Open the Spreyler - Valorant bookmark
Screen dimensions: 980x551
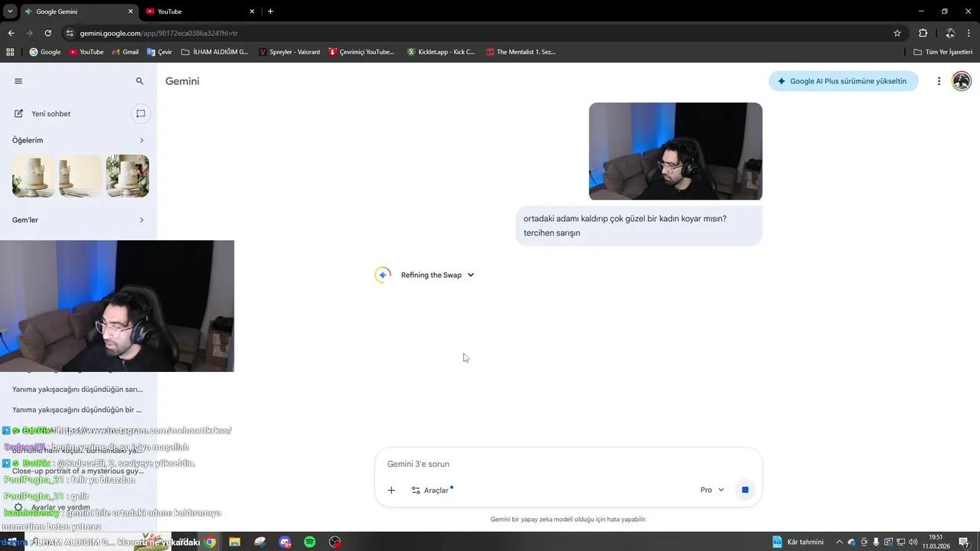(289, 52)
